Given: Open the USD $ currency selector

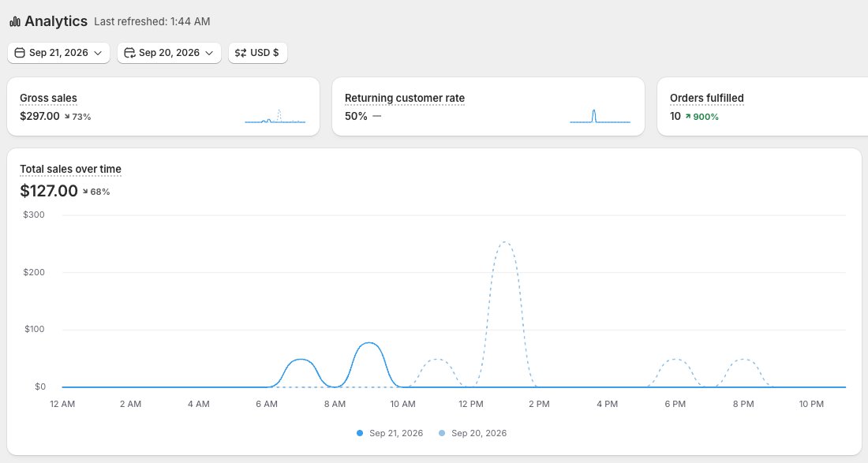Looking at the screenshot, I should tap(257, 53).
